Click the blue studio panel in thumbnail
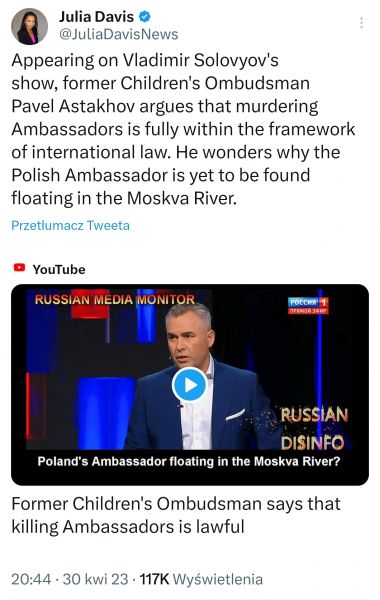This screenshot has width=380, height=600. (106, 413)
